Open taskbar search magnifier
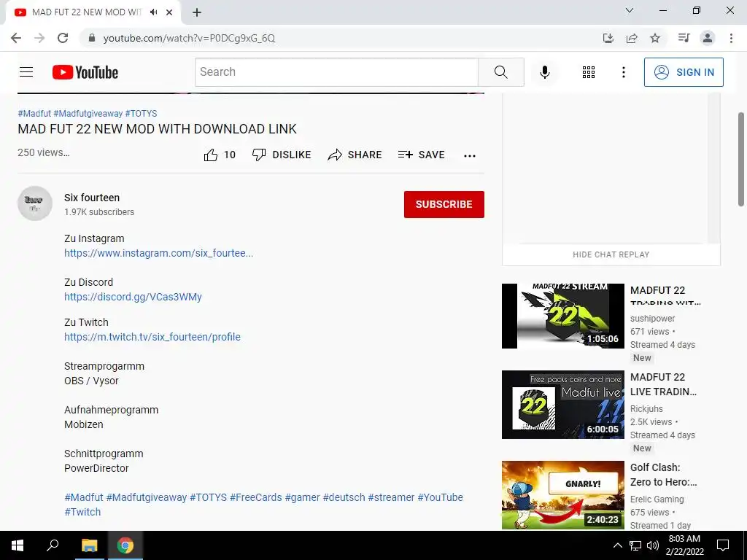 (x=53, y=545)
